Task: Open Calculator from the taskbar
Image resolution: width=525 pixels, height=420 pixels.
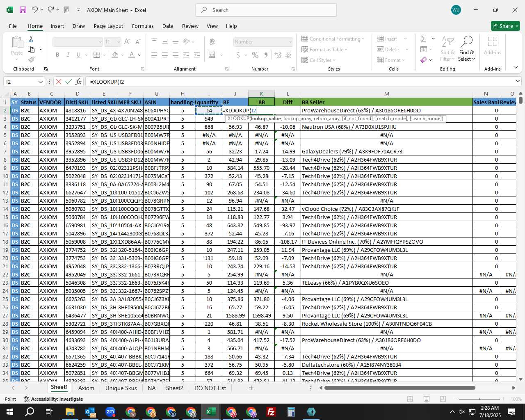Action: [x=291, y=412]
